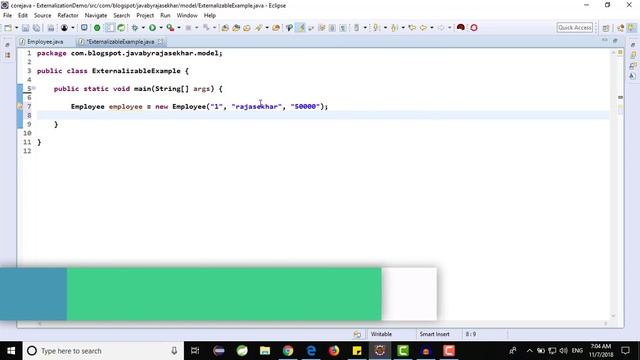The image size is (640, 360).
Task: Select the ExternalizableExample.java editor tab
Action: [x=117, y=42]
